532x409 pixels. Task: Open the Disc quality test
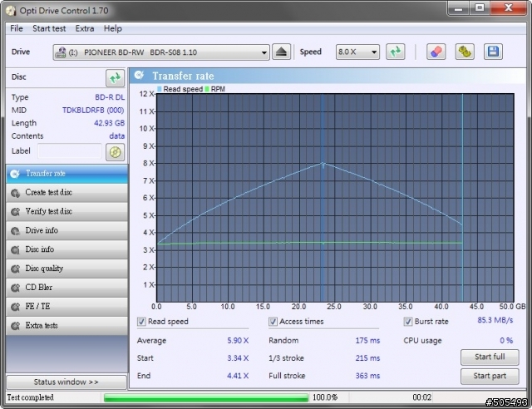(66, 269)
